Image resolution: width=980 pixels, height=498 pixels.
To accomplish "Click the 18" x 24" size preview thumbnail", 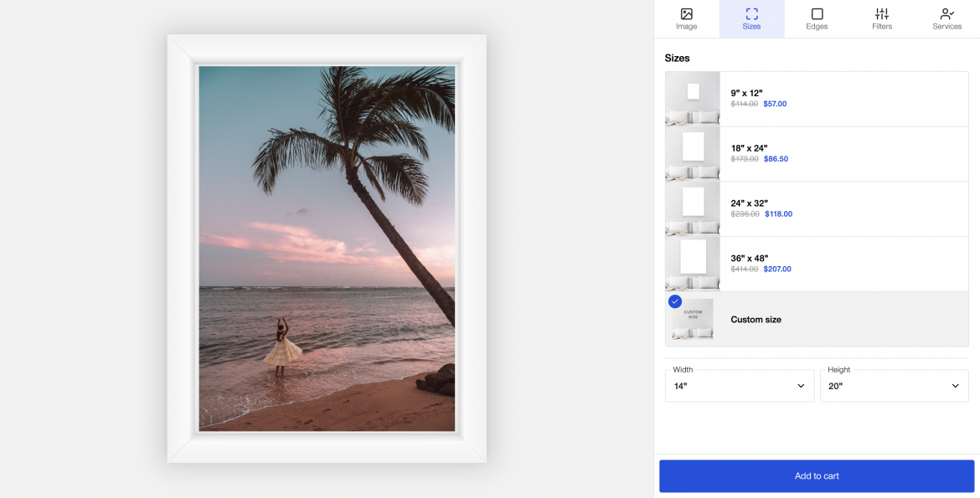I will click(x=693, y=154).
